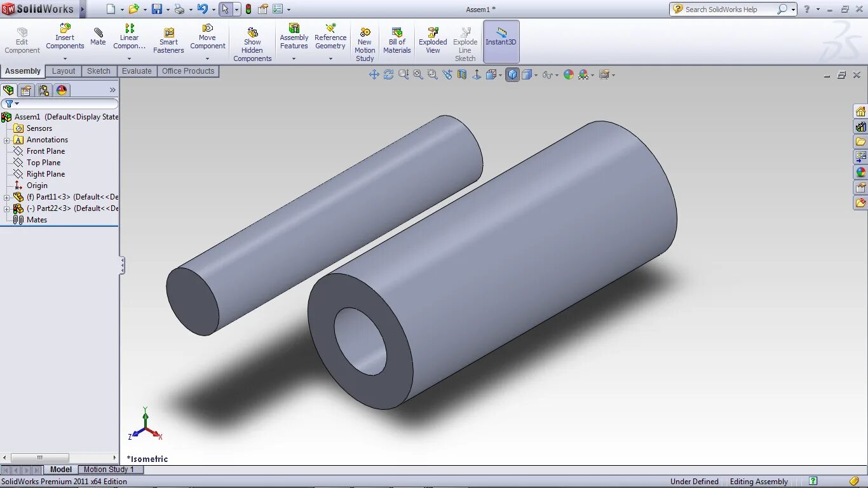Open the FeatureManager design tree tab
This screenshot has height=488, width=868.
coord(8,90)
